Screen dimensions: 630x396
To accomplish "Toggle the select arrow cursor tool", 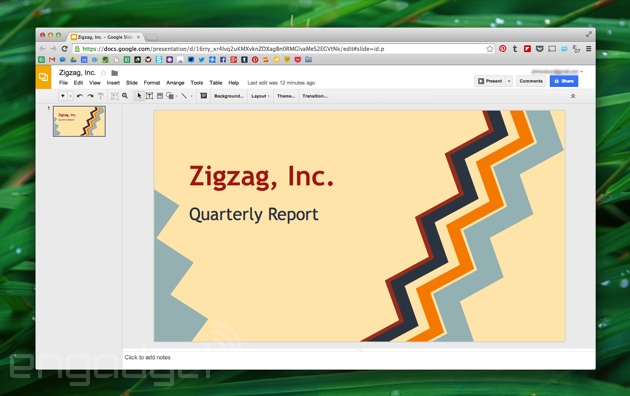I will tap(139, 96).
